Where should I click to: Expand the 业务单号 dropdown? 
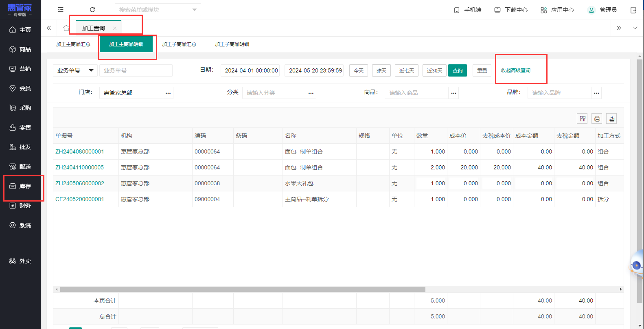[x=75, y=70]
